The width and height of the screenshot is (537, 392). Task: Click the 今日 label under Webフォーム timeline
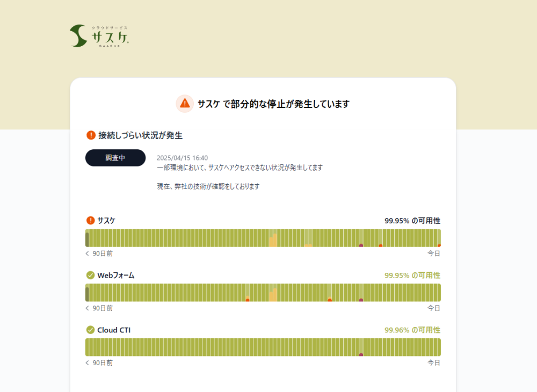pos(433,308)
